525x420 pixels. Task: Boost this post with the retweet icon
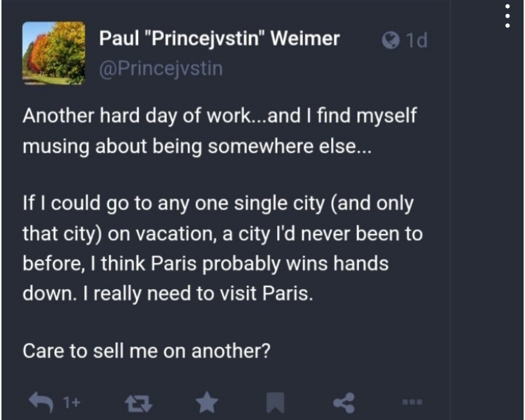(132, 402)
